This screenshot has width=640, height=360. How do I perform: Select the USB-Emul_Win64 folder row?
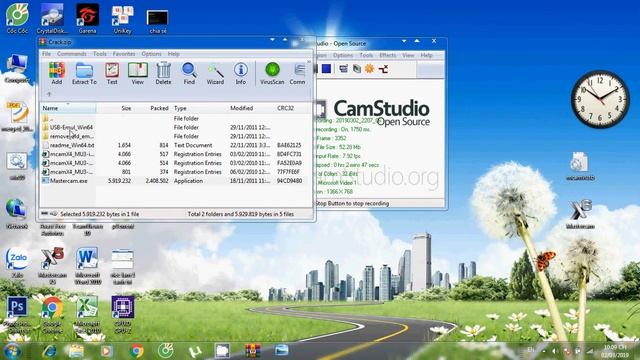175,127
